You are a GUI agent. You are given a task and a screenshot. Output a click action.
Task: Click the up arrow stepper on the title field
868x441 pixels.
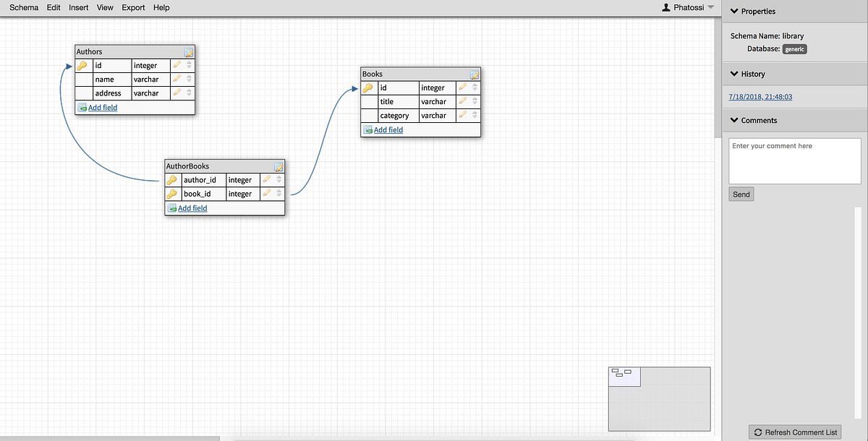475,99
